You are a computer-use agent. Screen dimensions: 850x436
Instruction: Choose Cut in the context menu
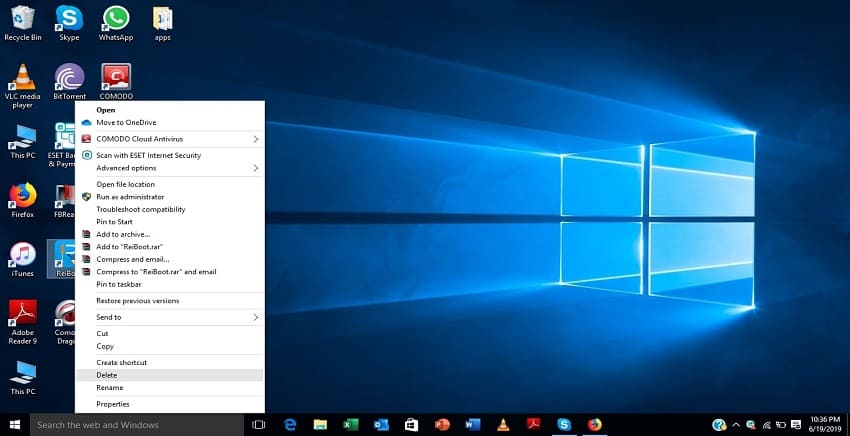[x=170, y=334]
